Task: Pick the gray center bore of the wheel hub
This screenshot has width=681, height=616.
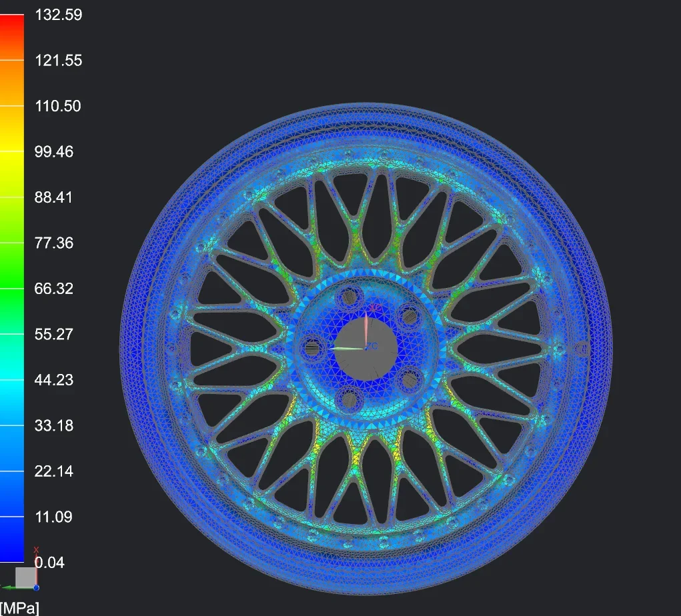Action: click(x=366, y=349)
